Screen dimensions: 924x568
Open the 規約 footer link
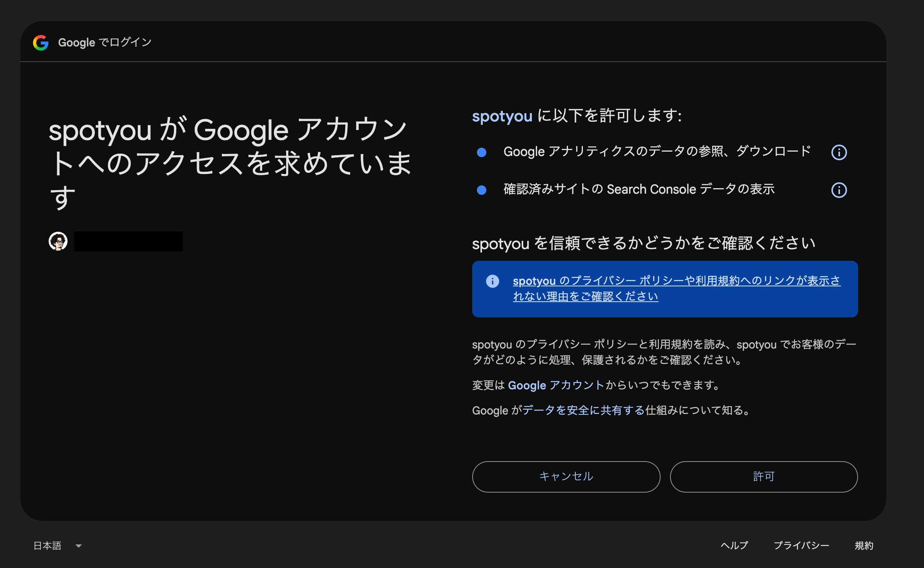click(864, 546)
